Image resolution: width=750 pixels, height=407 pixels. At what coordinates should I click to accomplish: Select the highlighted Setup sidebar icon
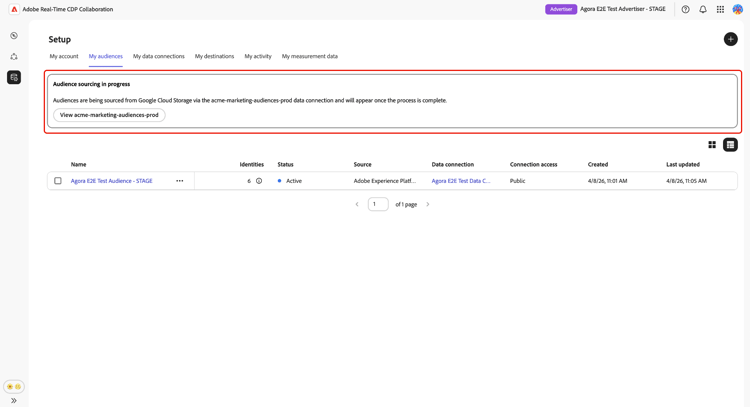[x=14, y=77]
